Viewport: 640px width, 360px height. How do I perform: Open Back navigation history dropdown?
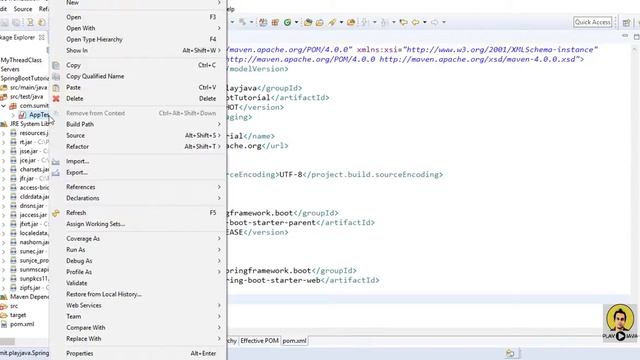(424, 22)
